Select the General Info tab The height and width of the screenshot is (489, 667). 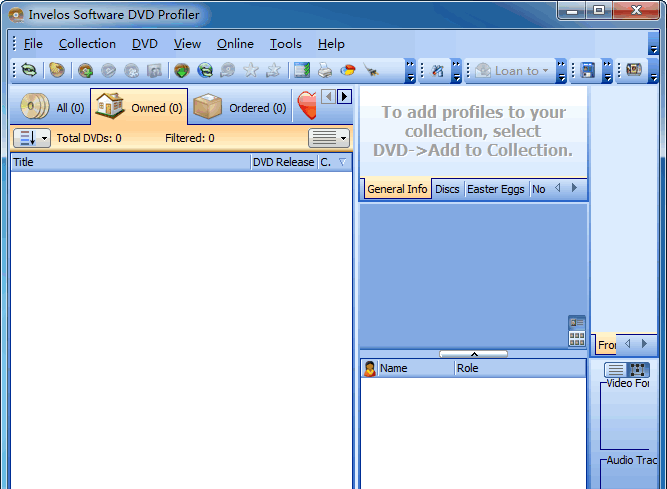(x=397, y=189)
